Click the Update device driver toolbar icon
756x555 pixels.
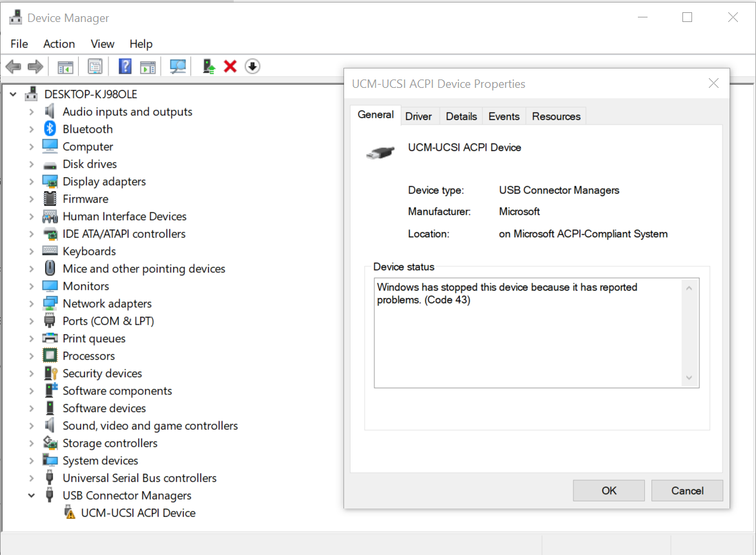coord(209,66)
